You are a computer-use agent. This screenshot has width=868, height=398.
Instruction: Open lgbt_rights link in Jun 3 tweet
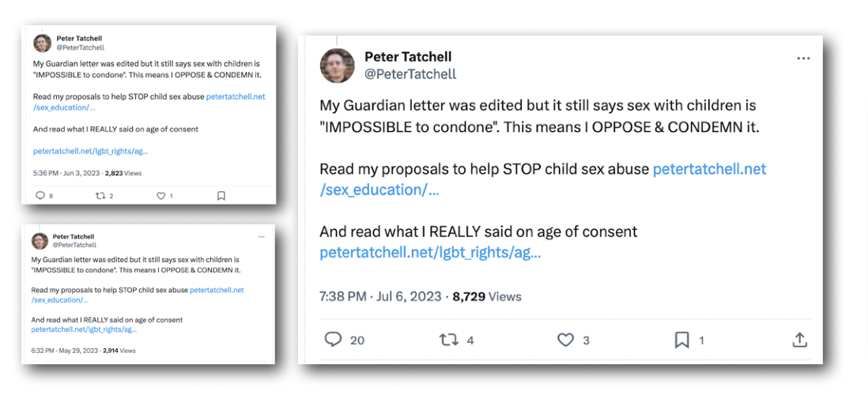[90, 151]
